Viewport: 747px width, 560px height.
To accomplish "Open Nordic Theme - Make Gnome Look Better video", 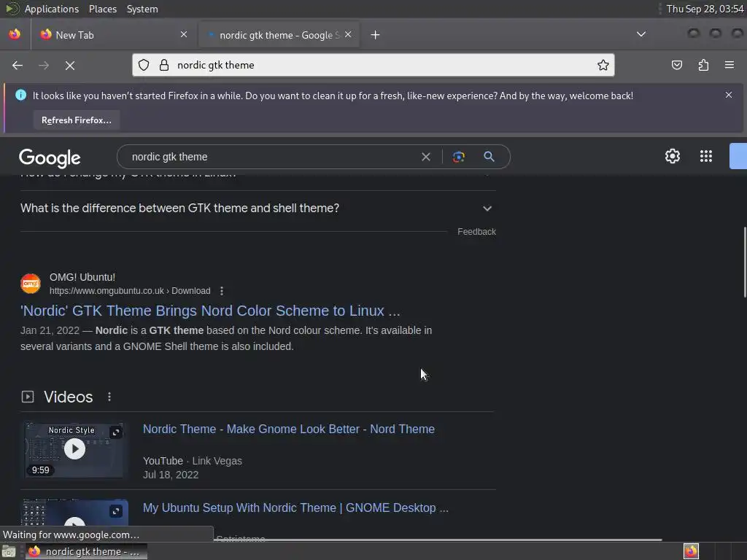I will [x=289, y=429].
